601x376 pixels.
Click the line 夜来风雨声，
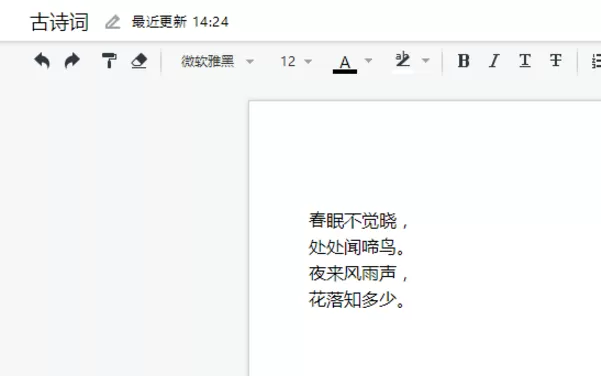pyautogui.click(x=358, y=273)
